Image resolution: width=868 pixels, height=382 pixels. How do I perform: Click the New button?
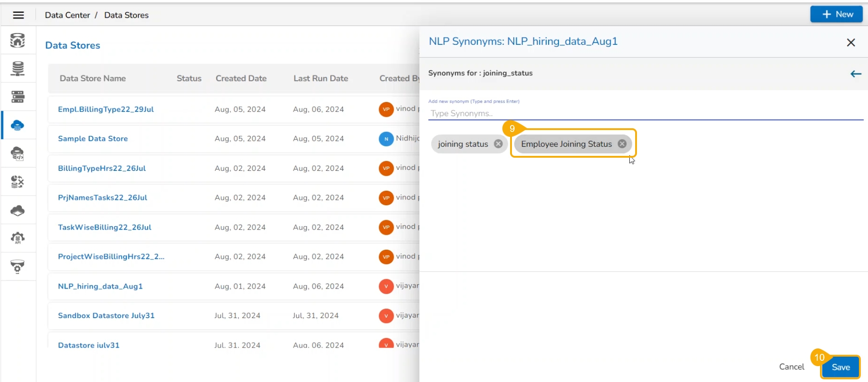click(x=836, y=14)
